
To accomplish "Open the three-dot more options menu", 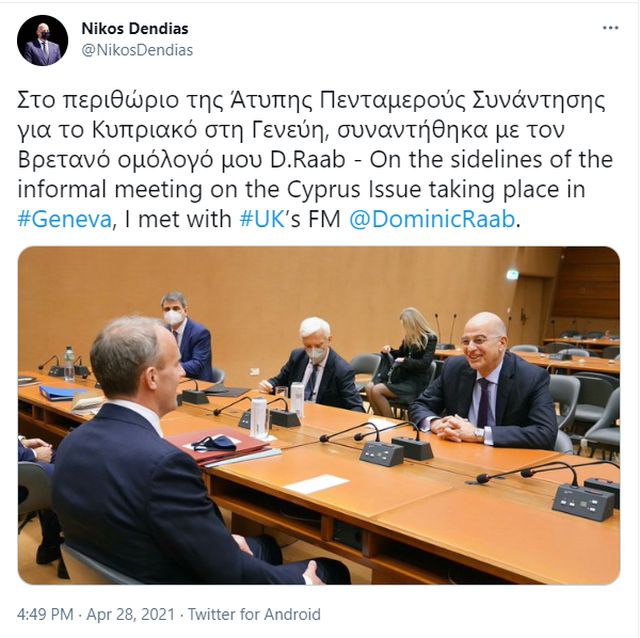I will 611,28.
